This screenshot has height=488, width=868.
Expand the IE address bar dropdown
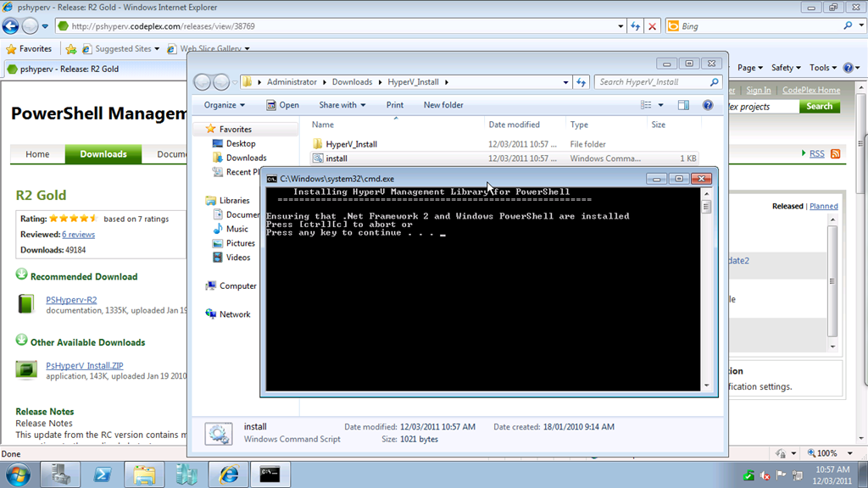[620, 26]
